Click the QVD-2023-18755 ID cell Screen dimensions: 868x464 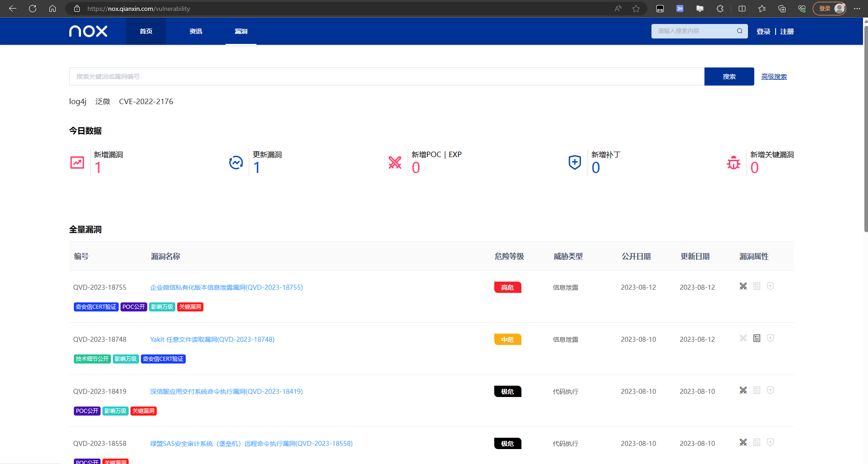tap(100, 287)
